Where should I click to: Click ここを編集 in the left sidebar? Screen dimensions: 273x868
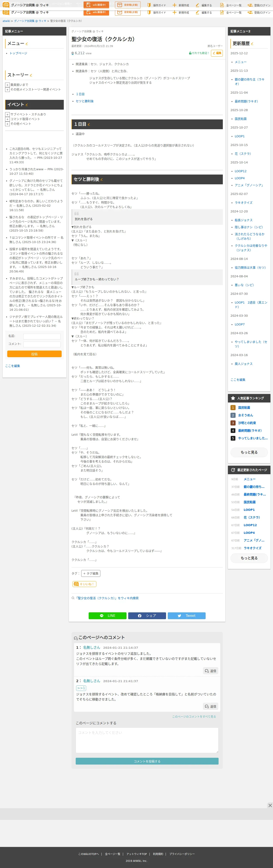tap(13, 366)
